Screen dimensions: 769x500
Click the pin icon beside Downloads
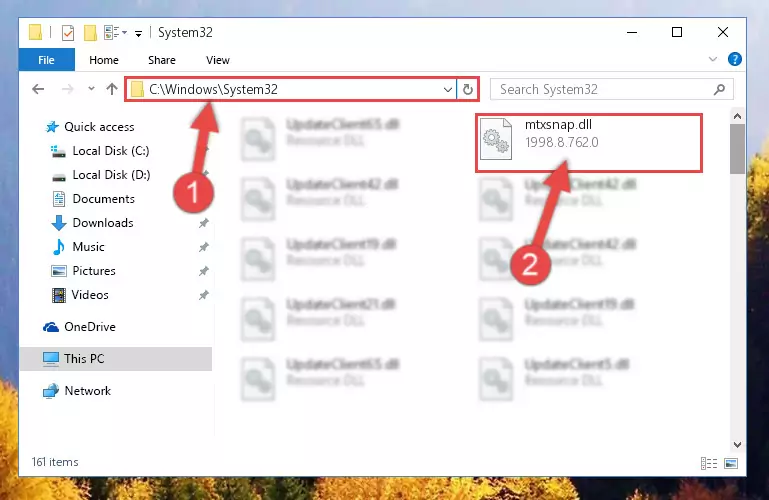click(x=204, y=224)
